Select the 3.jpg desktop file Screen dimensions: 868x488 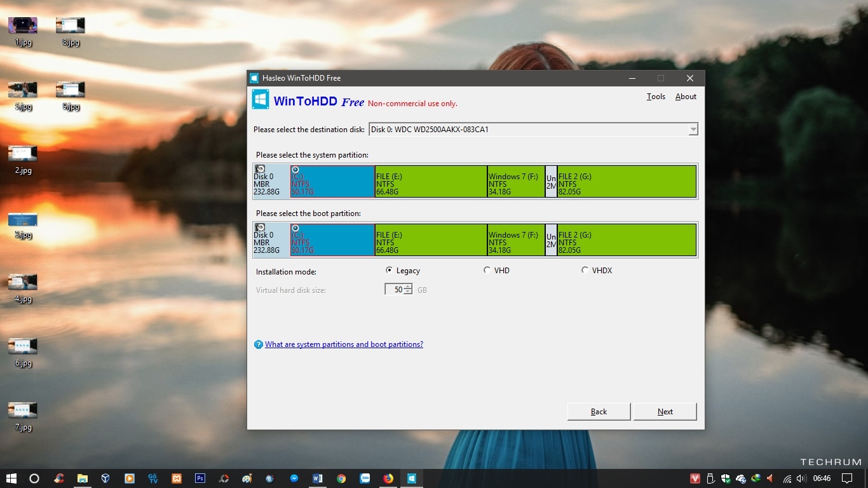(23, 225)
